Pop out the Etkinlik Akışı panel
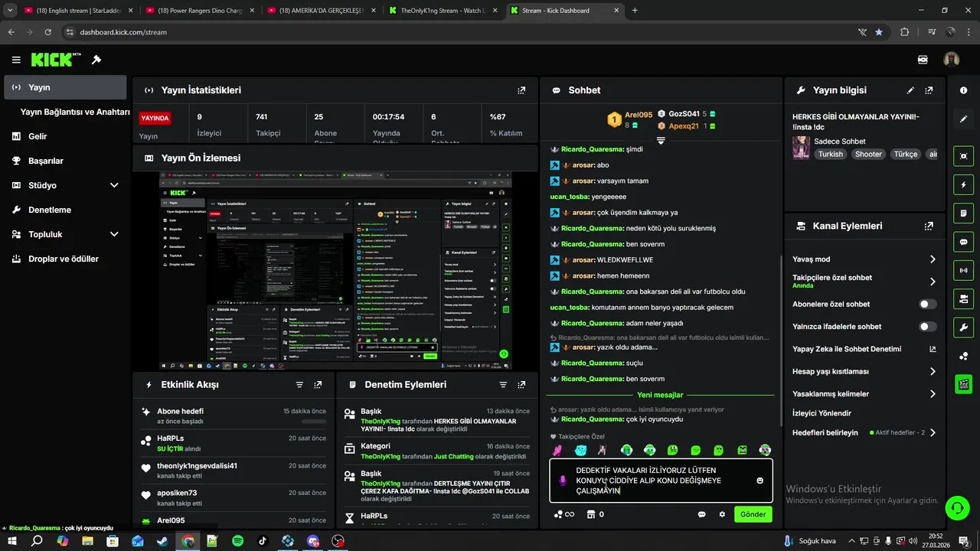980x551 pixels. [318, 385]
